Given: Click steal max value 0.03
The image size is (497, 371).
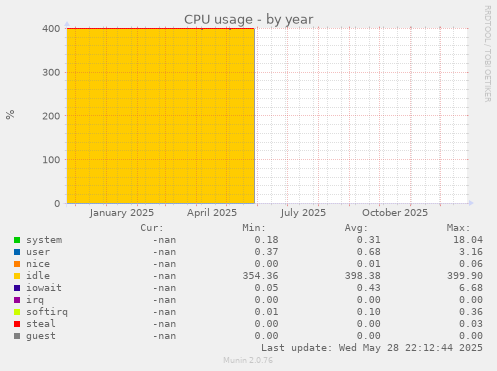Looking at the screenshot, I should [x=471, y=324].
